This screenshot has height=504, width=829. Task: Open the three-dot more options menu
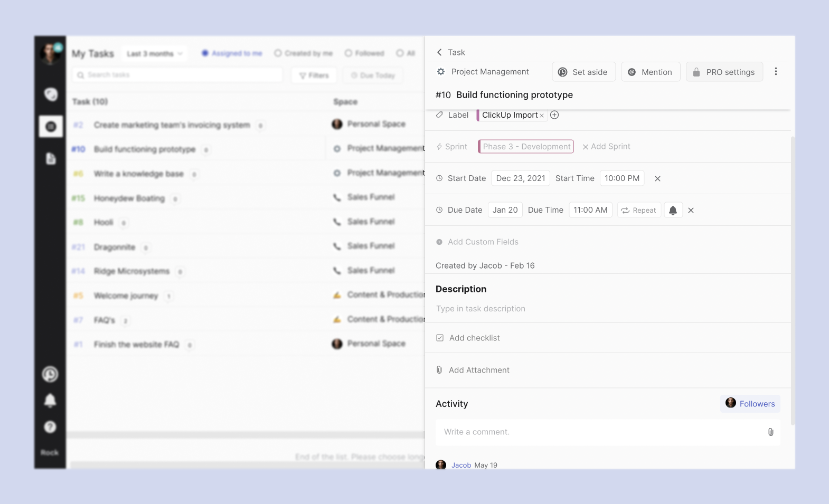tap(775, 72)
